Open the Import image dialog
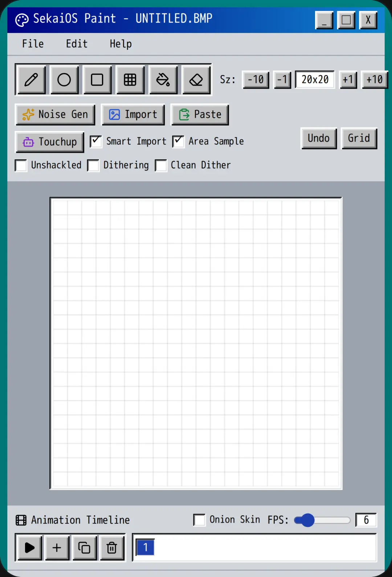The image size is (392, 577). tap(133, 115)
